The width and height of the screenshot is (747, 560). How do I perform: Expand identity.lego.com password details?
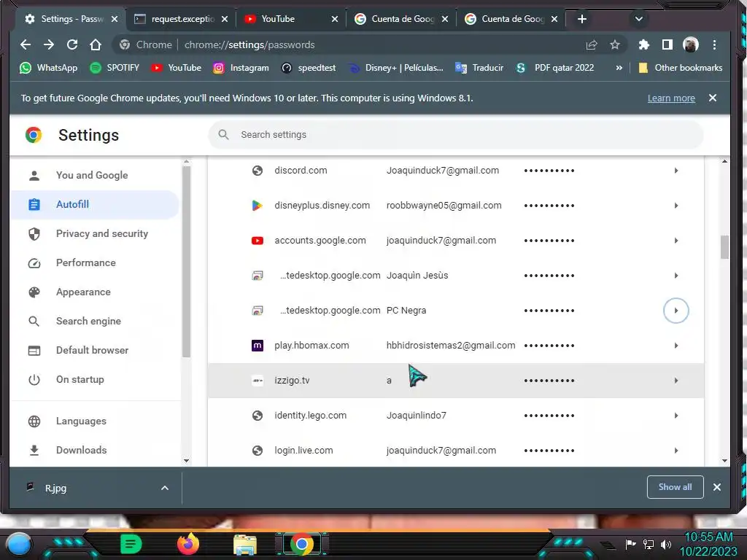[x=676, y=416]
